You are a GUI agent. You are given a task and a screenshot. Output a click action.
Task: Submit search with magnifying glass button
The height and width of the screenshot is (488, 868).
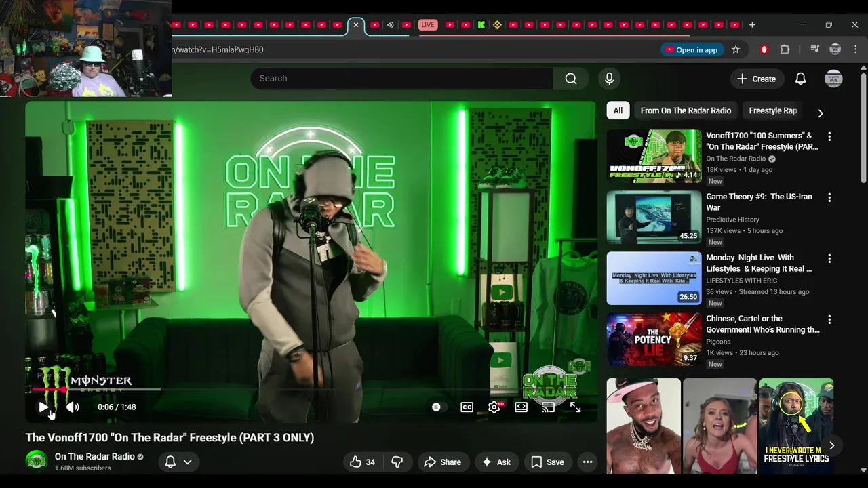[x=571, y=79]
